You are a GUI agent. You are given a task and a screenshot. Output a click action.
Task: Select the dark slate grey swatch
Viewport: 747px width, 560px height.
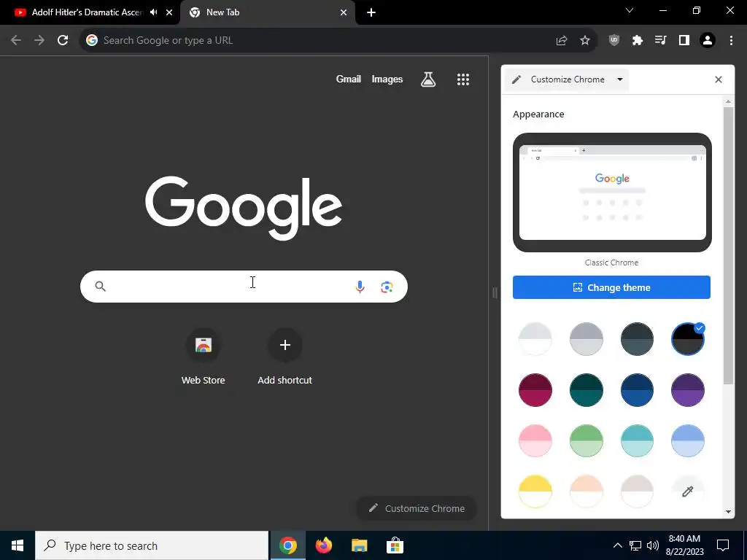(637, 339)
